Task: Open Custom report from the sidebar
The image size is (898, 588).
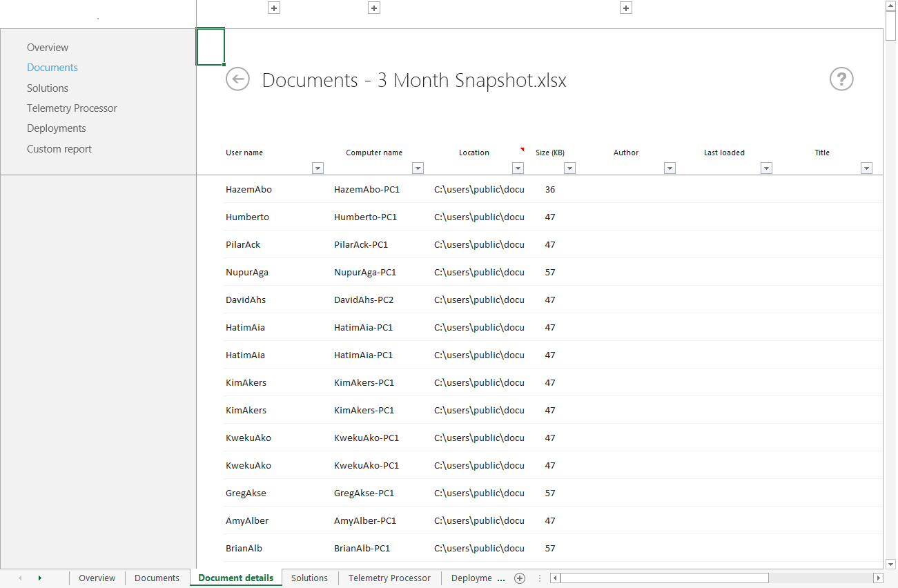Action: (x=59, y=148)
